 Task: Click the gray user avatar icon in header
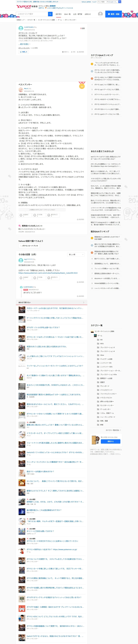pyautogui.click(x=100, y=14)
